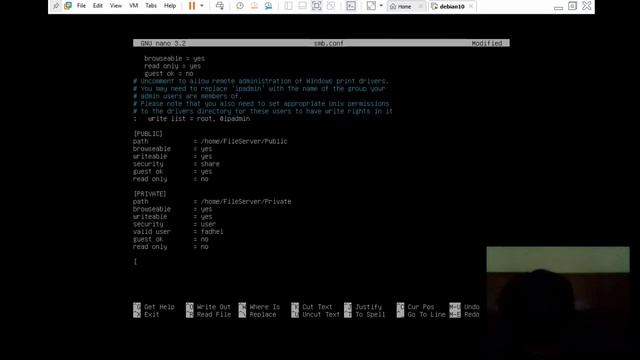Open the View menu
Image resolution: width=640 pixels, height=360 pixels.
pos(116,6)
